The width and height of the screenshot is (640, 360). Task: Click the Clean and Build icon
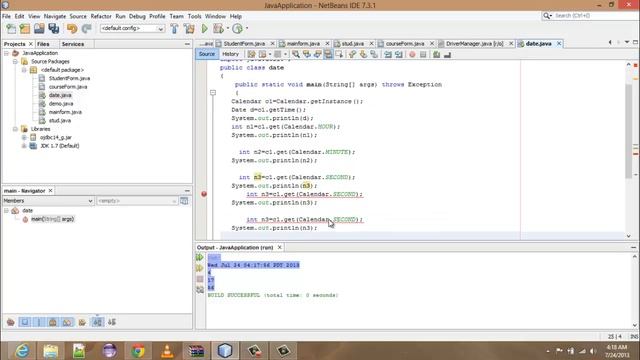pyautogui.click(x=189, y=29)
